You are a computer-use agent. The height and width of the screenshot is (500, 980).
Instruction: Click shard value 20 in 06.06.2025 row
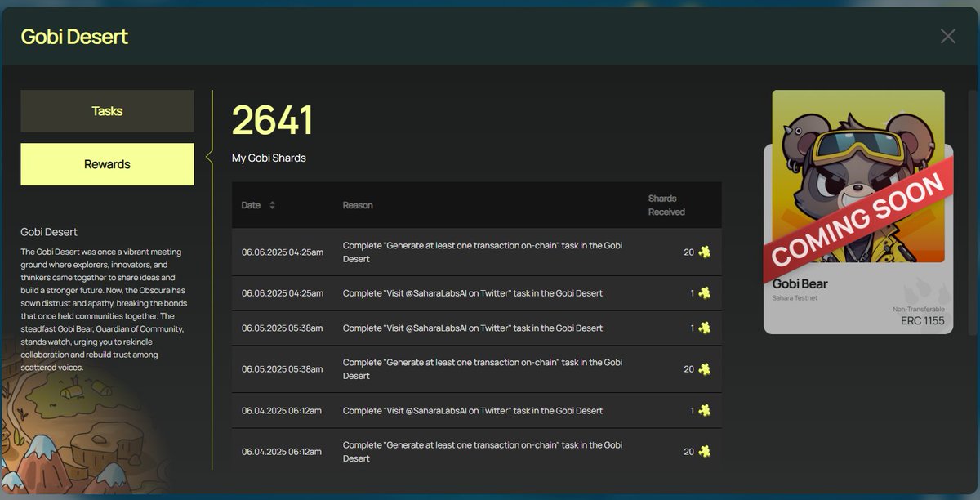pyautogui.click(x=688, y=252)
